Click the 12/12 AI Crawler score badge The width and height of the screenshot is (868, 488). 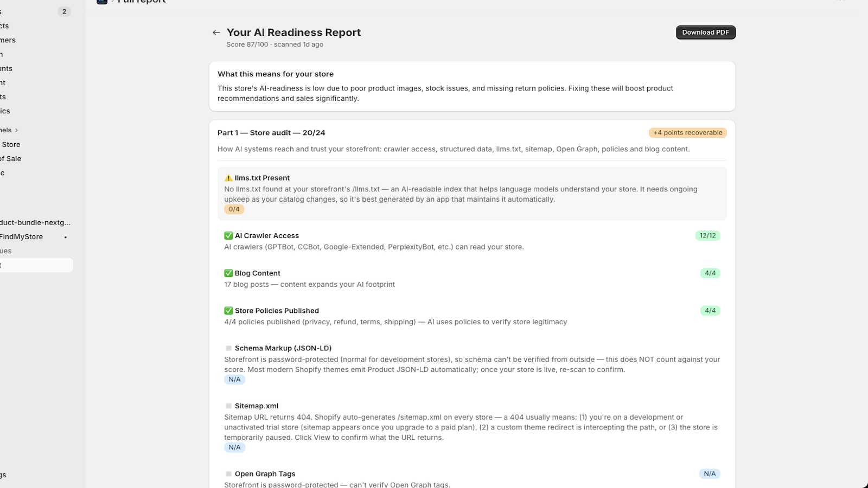[x=707, y=236]
